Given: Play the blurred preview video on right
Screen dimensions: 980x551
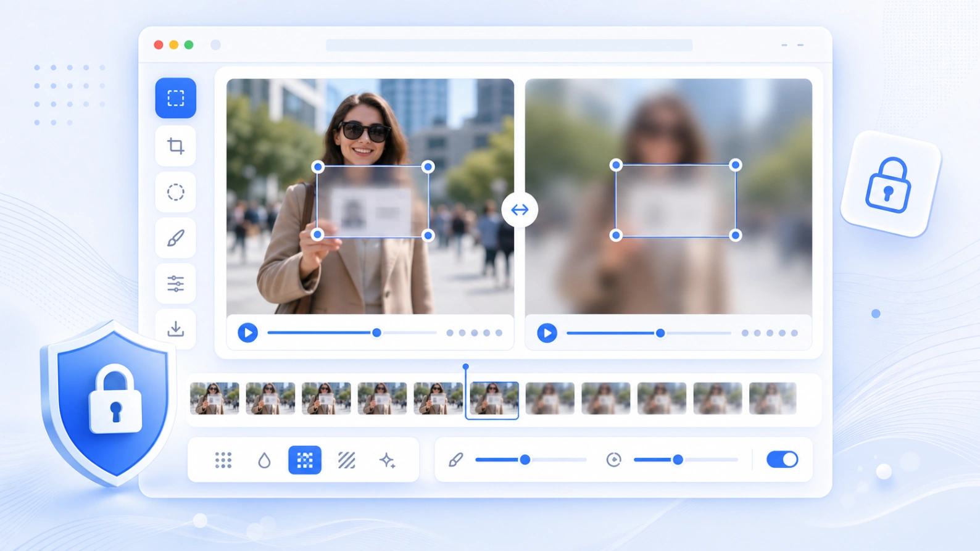Looking at the screenshot, I should point(547,333).
